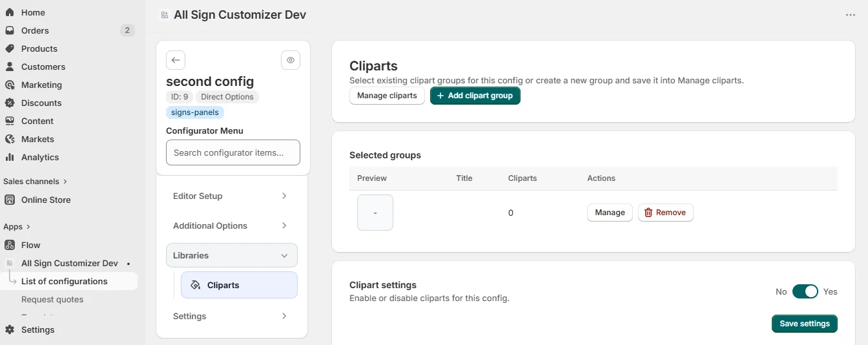Screen dimensions: 868x345
Task: Click the trash icon in Remove button
Action: pos(648,213)
